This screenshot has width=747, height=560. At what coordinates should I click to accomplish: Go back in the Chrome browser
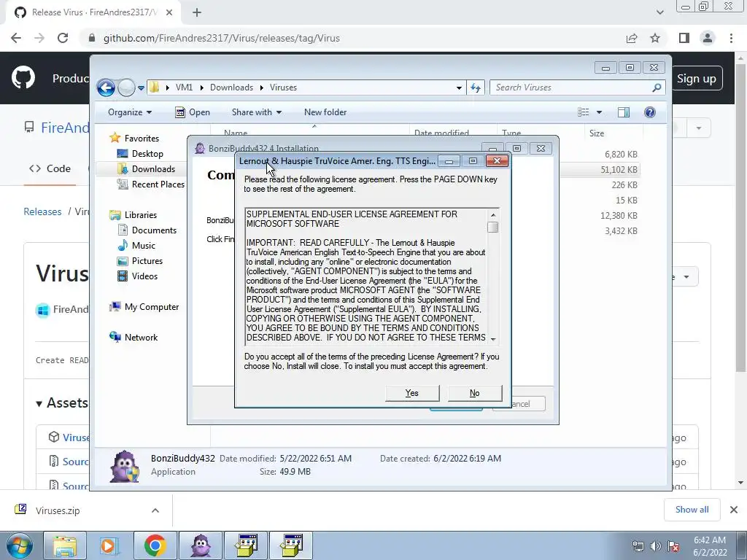[x=16, y=38]
